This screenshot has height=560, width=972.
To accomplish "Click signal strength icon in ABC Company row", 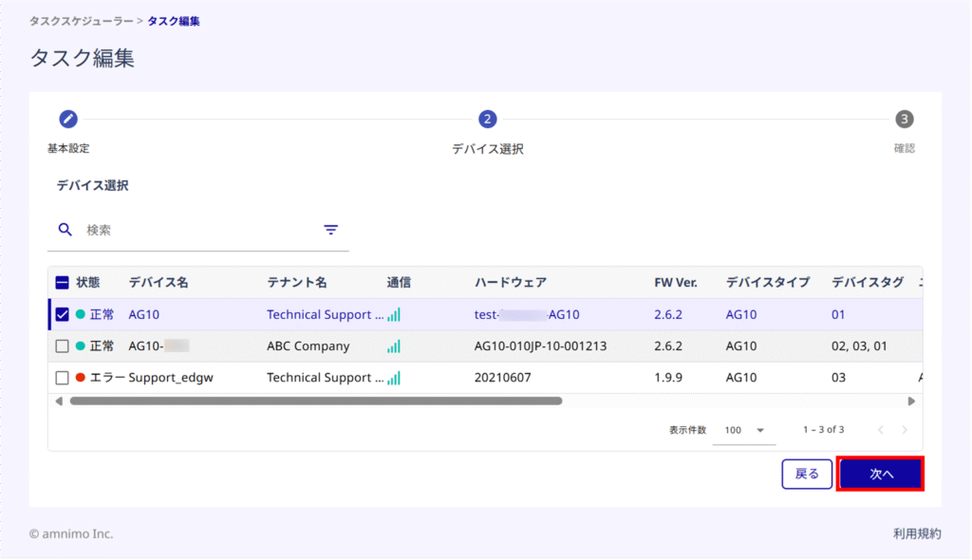I will click(394, 346).
